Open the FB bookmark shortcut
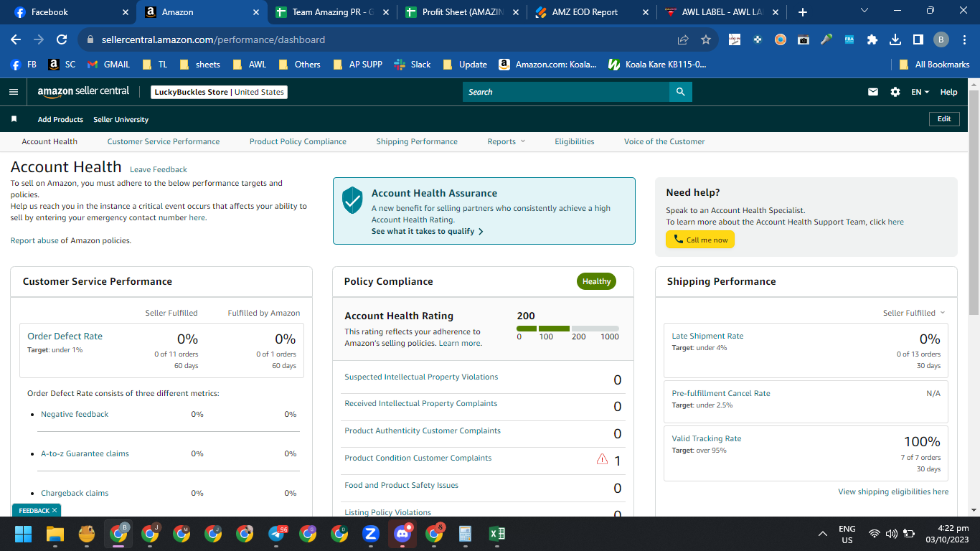This screenshot has height=551, width=980. (24, 65)
